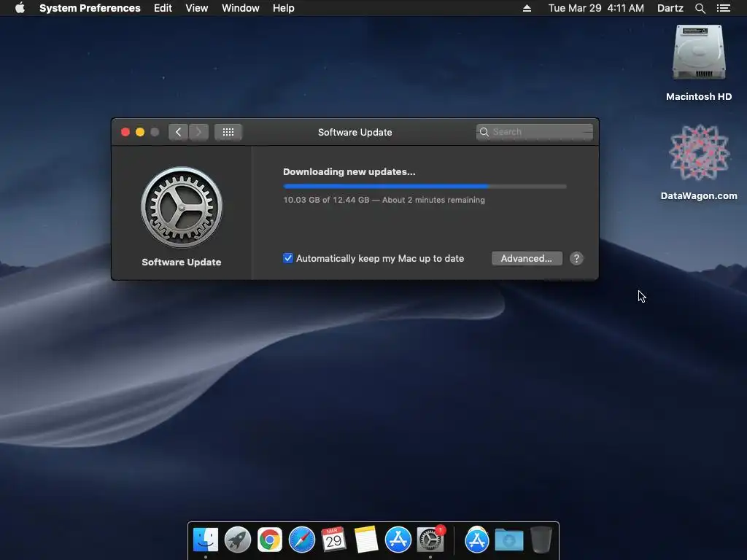Open the Trash in the Dock

coord(541,540)
